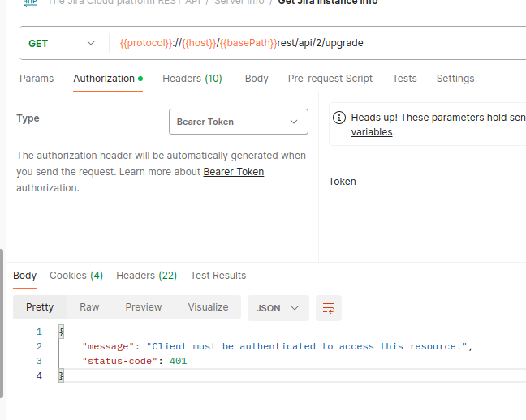Screen dimensions: 526x420
Task: Click the Get Jira instance info title
Action: [328, 2]
